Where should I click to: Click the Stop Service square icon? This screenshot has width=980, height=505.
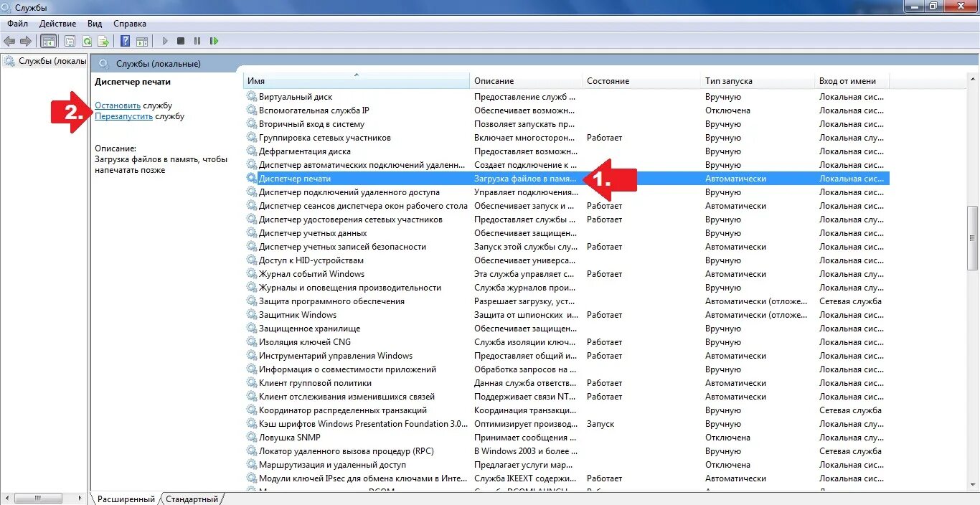pos(181,41)
